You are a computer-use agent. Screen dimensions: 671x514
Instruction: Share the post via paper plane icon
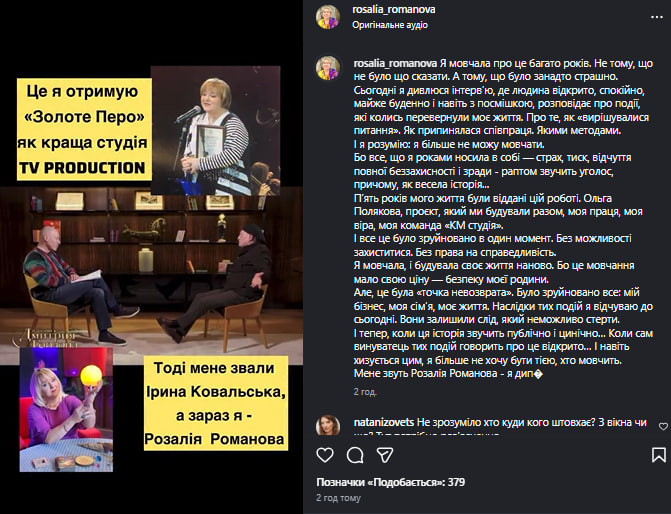[385, 455]
